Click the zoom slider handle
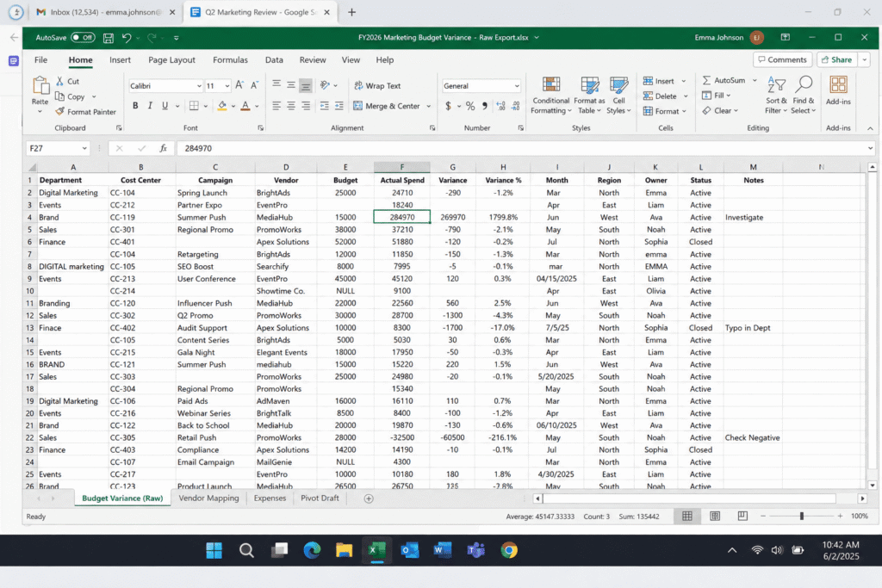Screen dimensions: 882x588 click(802, 516)
